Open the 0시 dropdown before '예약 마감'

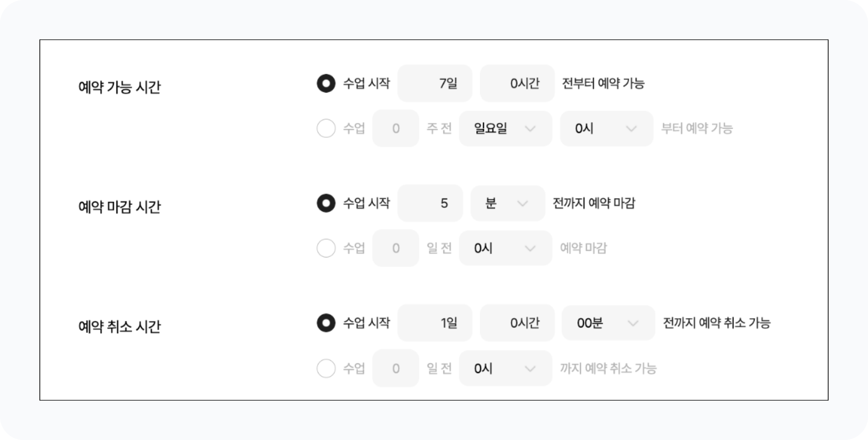point(505,248)
